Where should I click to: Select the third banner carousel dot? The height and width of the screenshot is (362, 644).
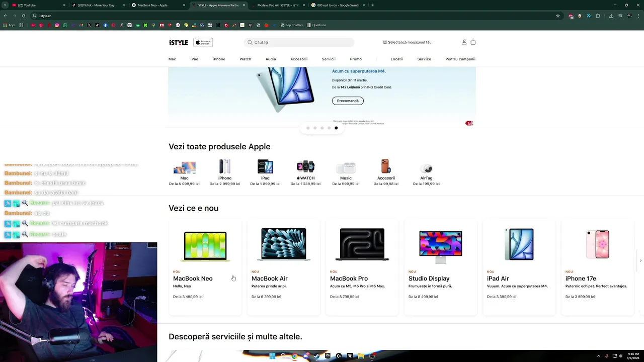pyautogui.click(x=322, y=128)
